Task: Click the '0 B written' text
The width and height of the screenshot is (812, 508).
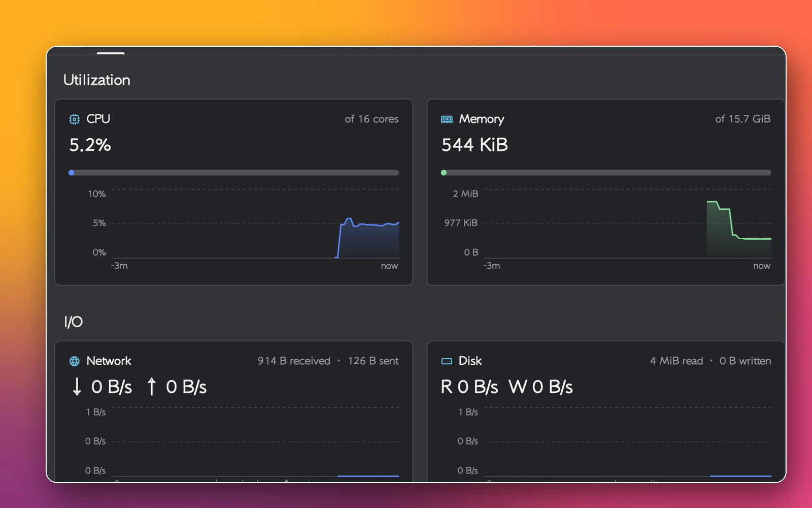Action: (745, 361)
